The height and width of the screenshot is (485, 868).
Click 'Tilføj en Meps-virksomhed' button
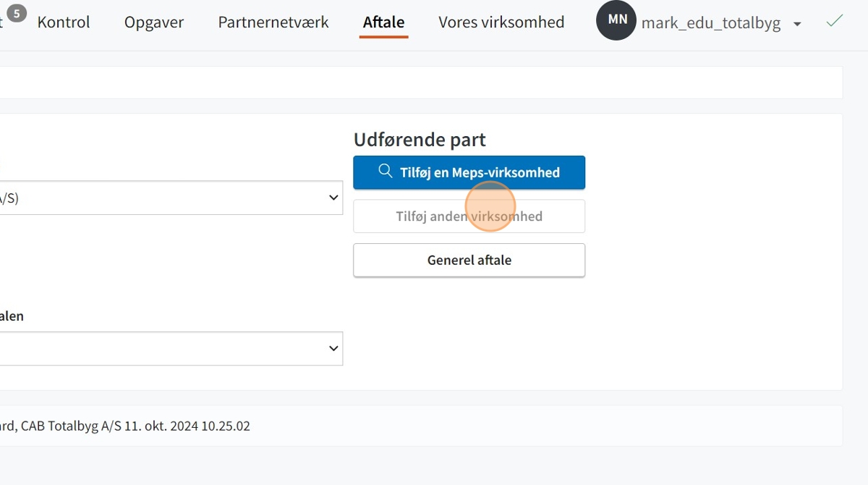469,172
